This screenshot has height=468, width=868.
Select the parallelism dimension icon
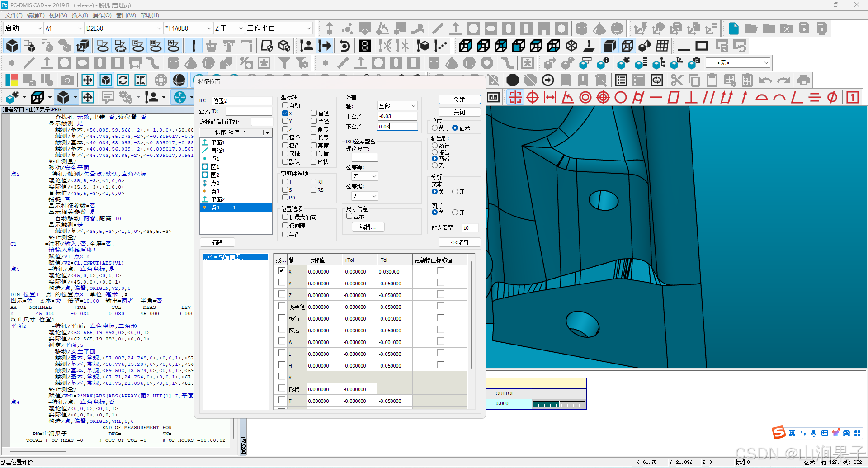tap(709, 97)
